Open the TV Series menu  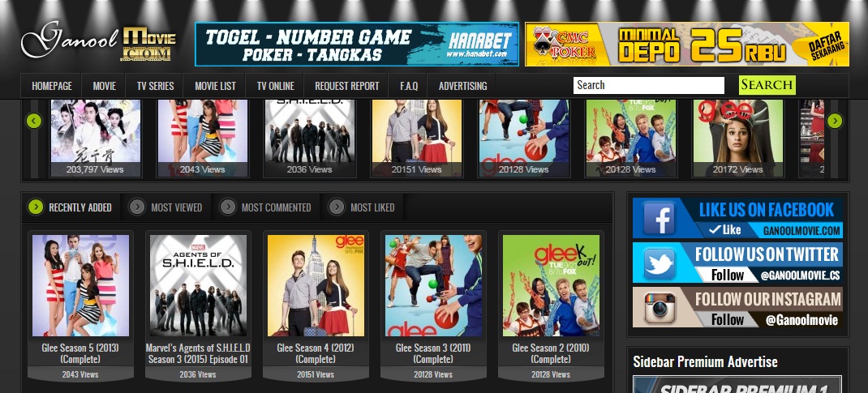coord(156,86)
